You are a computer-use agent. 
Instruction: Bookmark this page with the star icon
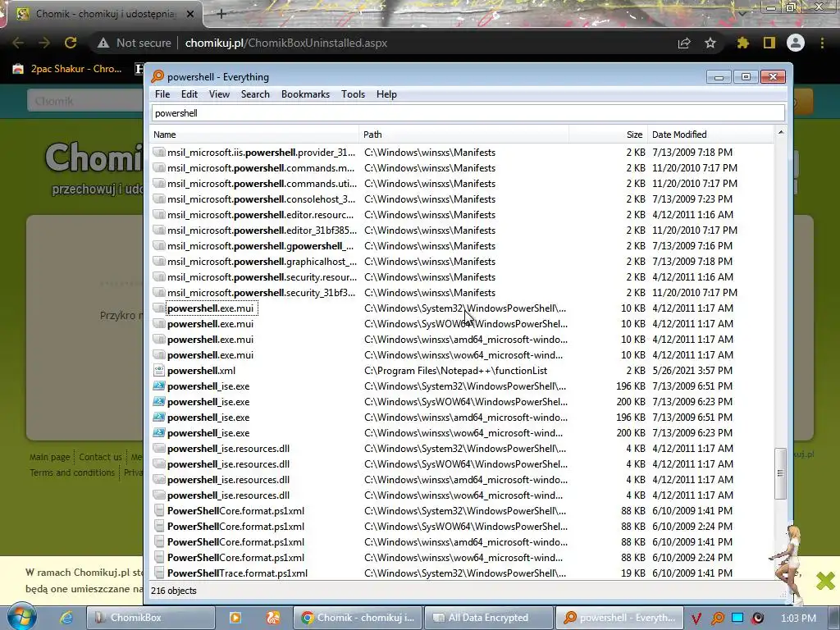coord(710,43)
